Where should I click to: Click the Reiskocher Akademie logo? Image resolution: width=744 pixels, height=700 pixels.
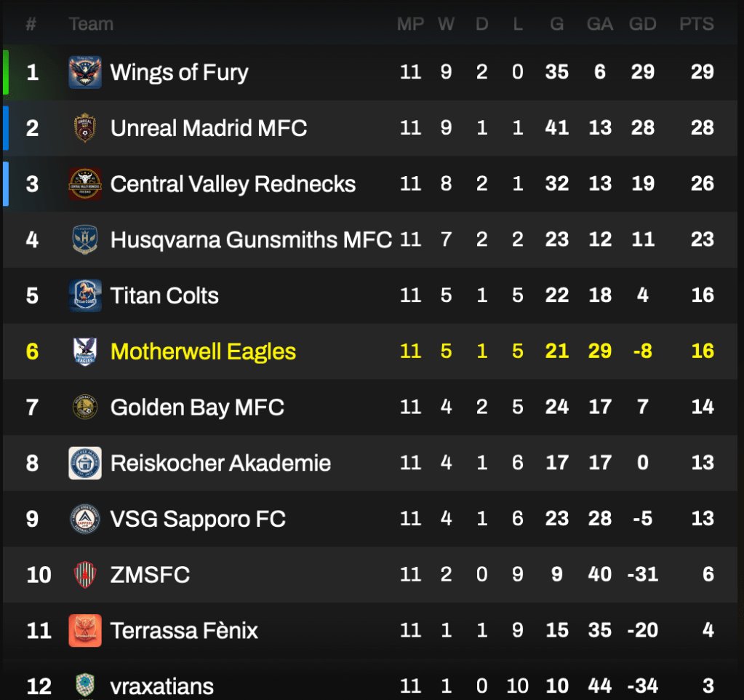click(x=85, y=463)
